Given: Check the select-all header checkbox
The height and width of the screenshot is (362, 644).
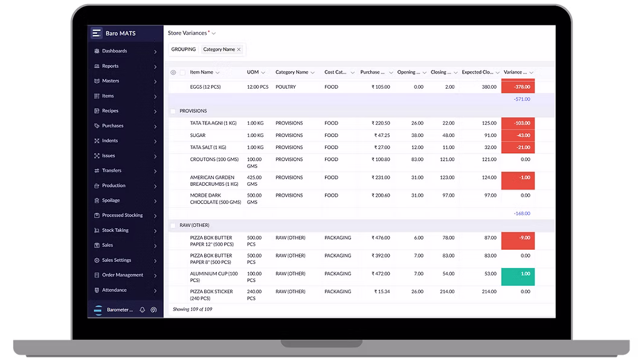Looking at the screenshot, I should click(x=182, y=72).
